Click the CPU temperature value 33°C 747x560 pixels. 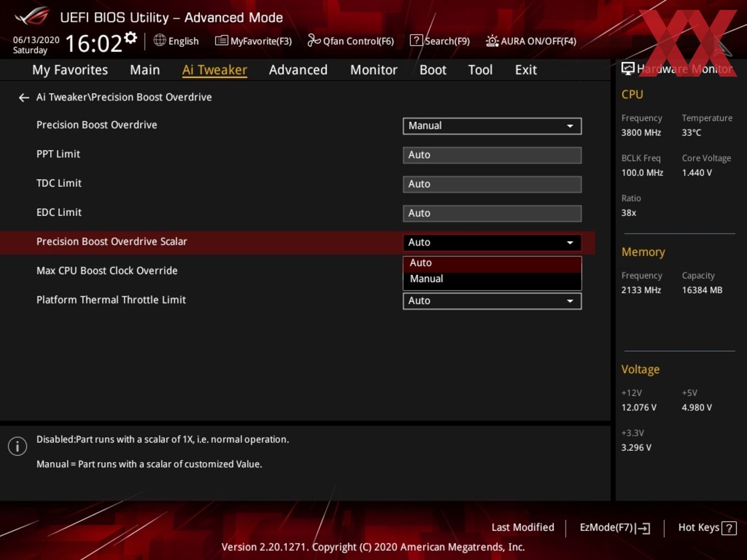[x=692, y=132]
